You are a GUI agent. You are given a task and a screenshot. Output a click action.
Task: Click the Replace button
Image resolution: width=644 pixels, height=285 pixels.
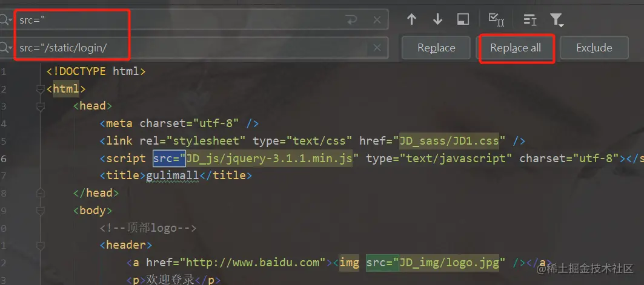tap(436, 48)
